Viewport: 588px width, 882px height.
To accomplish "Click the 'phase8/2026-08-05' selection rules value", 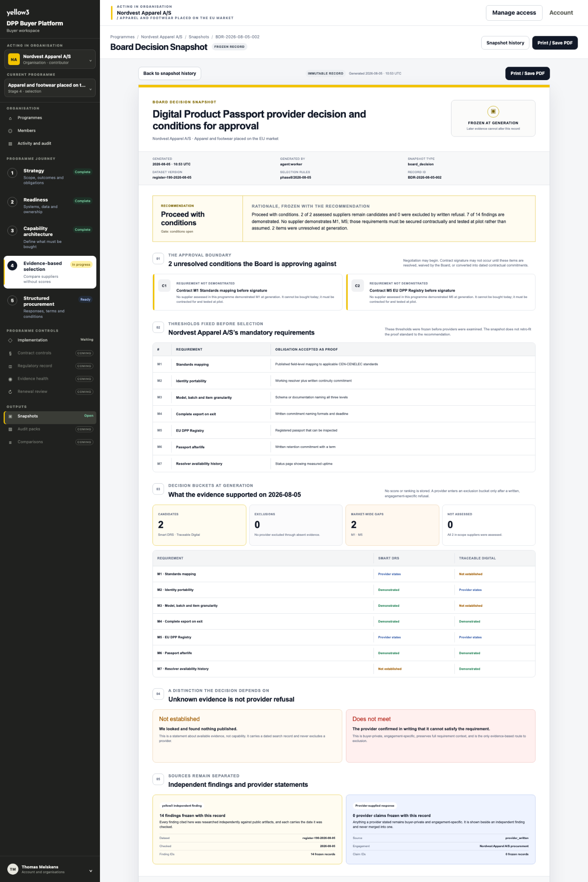I will [x=296, y=177].
